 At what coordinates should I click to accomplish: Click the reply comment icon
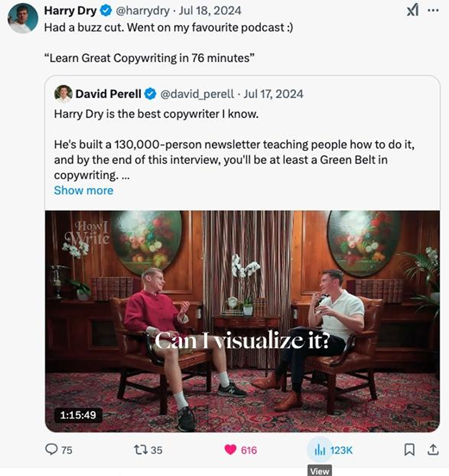point(52,449)
